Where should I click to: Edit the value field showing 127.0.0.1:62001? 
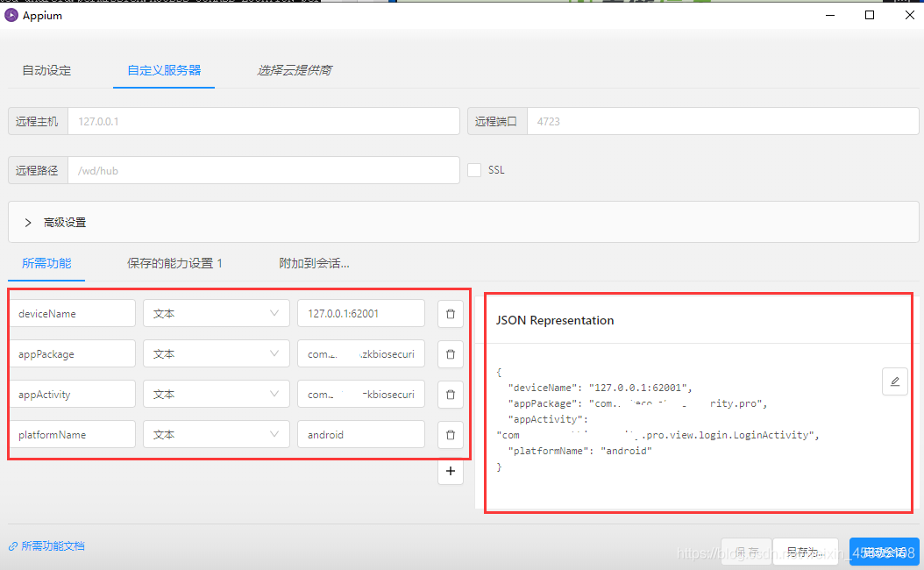361,314
